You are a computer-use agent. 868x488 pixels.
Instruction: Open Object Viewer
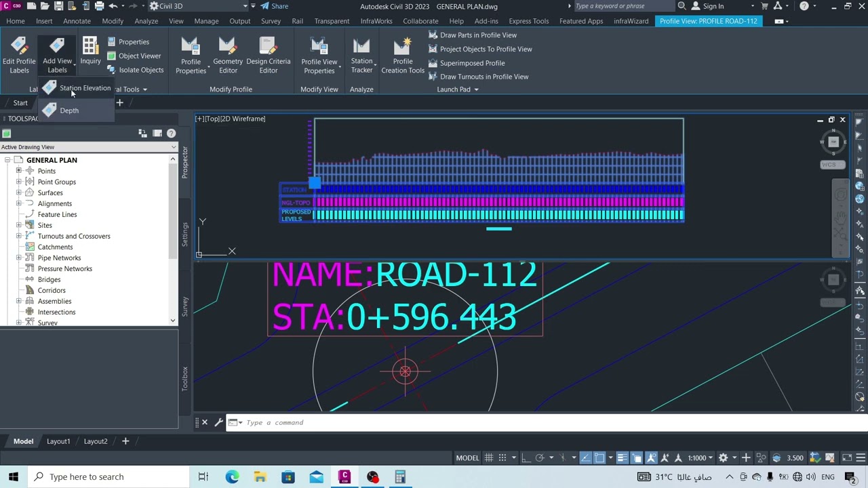pyautogui.click(x=134, y=56)
